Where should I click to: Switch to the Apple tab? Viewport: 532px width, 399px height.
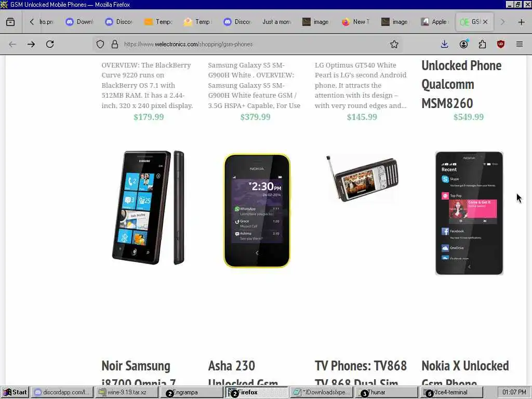(x=435, y=22)
